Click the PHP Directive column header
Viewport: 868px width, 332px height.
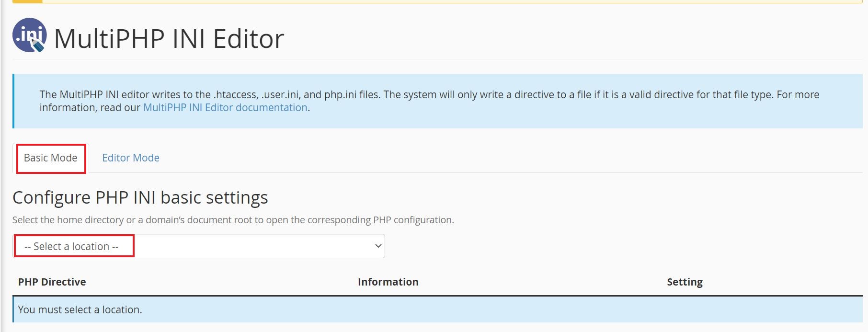(x=52, y=282)
